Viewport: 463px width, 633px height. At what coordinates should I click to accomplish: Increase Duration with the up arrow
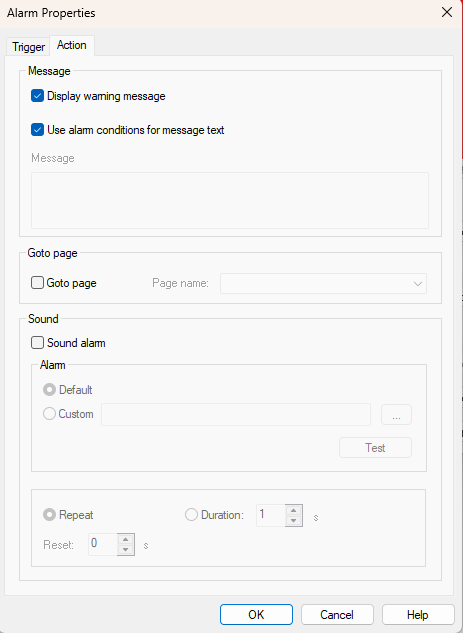[x=294, y=510]
